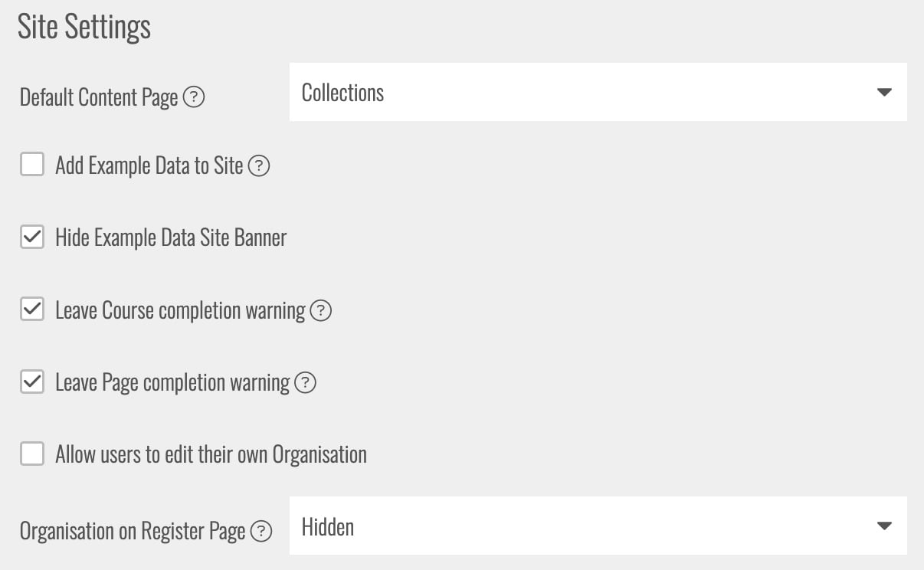Disable Leave Course completion warning
The image size is (924, 570).
pos(31,309)
